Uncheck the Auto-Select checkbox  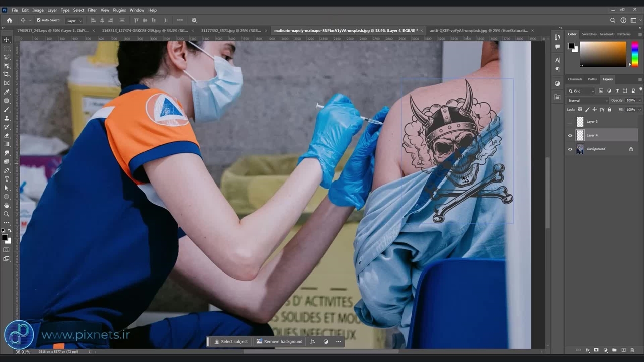tap(39, 20)
